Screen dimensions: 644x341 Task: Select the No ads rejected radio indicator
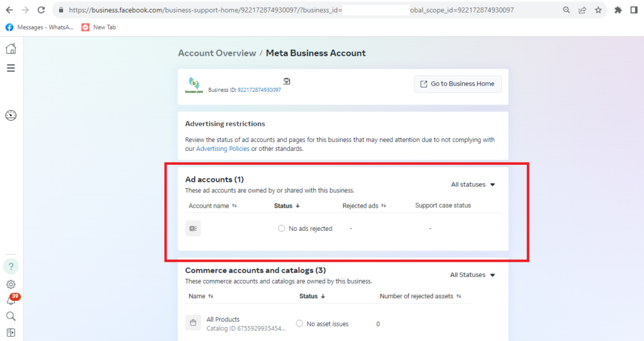point(281,228)
